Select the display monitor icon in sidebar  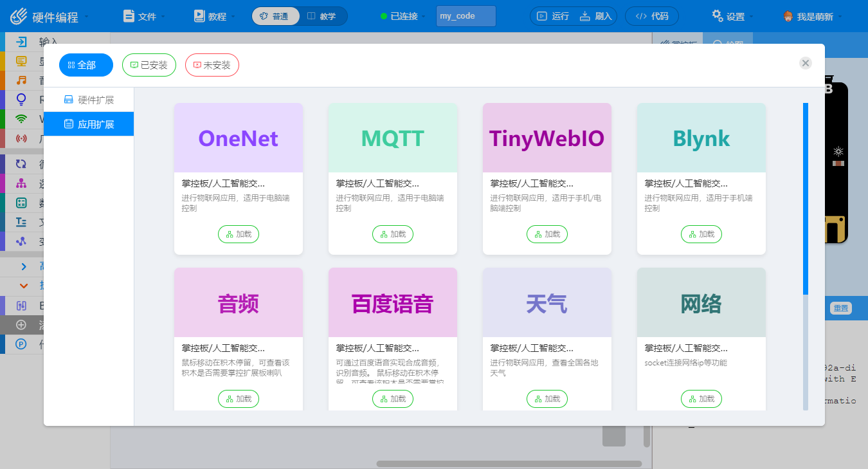(x=22, y=62)
